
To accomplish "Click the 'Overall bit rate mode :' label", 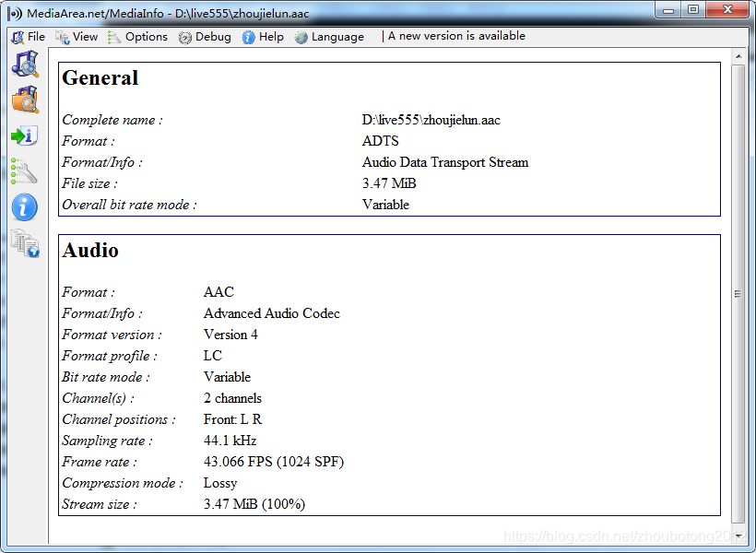I will [x=129, y=205].
